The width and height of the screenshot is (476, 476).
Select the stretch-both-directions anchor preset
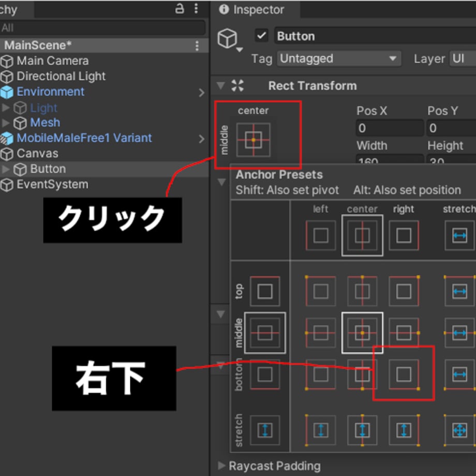click(x=459, y=430)
